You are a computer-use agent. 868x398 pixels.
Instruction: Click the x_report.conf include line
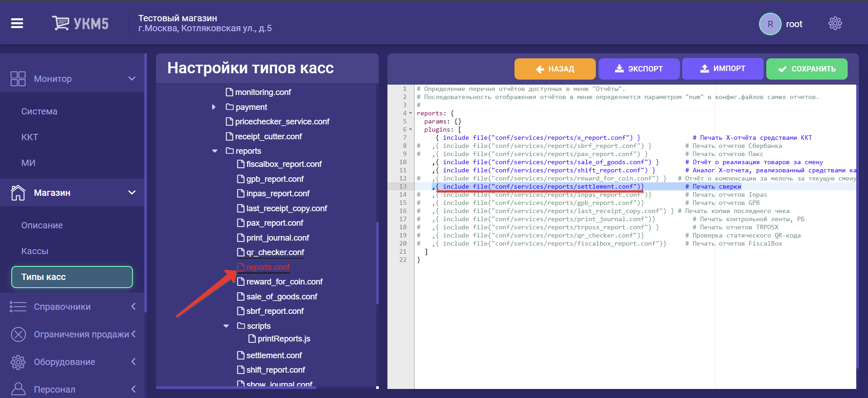click(x=538, y=138)
